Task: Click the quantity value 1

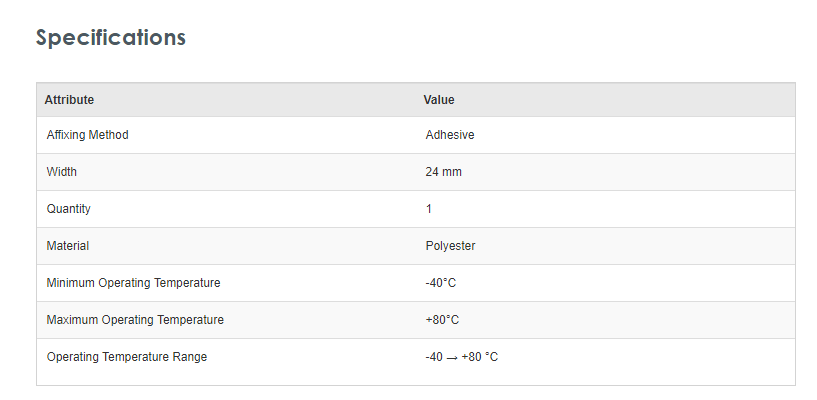Action: (x=429, y=209)
